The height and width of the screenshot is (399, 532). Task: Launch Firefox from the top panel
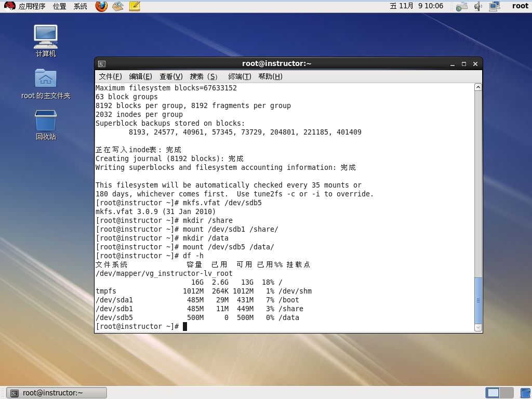tap(101, 6)
